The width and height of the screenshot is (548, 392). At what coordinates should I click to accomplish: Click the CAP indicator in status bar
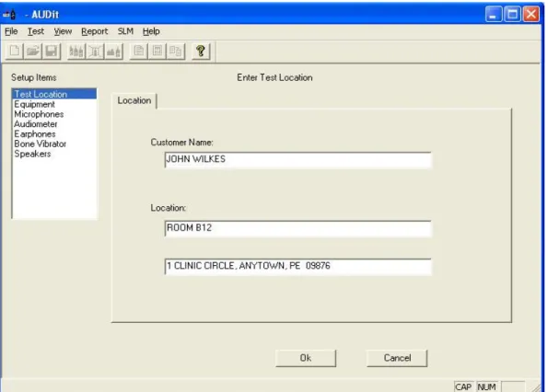click(x=463, y=386)
